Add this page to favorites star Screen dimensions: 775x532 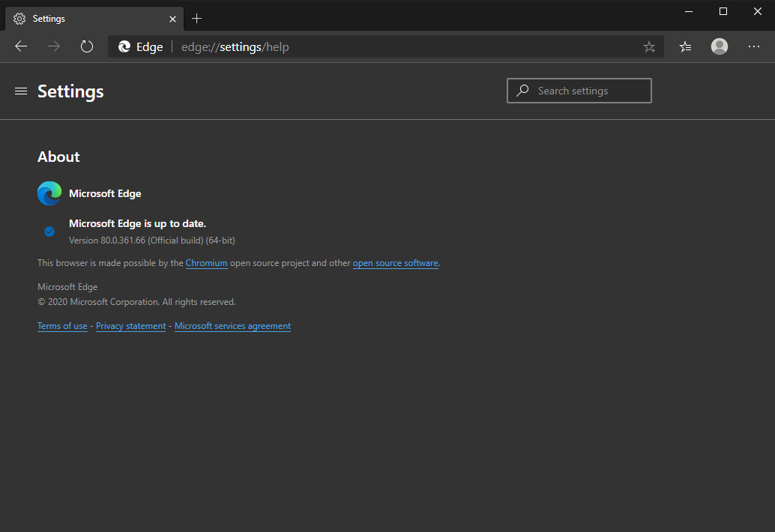[649, 47]
